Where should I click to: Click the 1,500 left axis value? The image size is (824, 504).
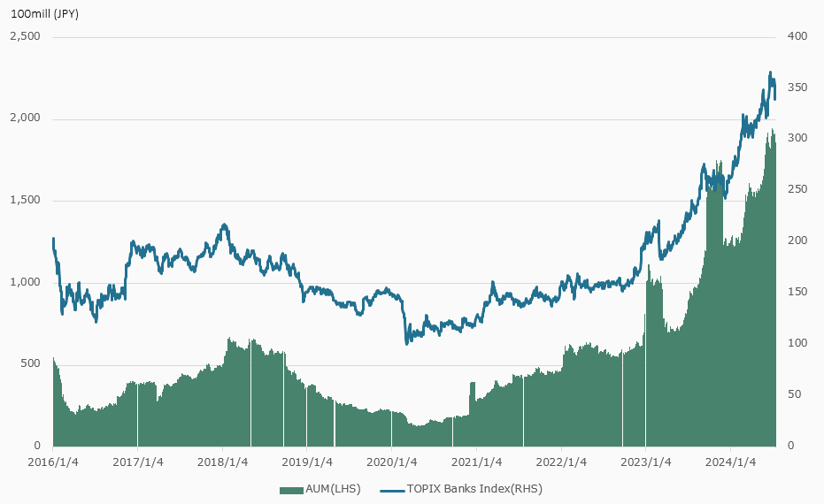26,201
